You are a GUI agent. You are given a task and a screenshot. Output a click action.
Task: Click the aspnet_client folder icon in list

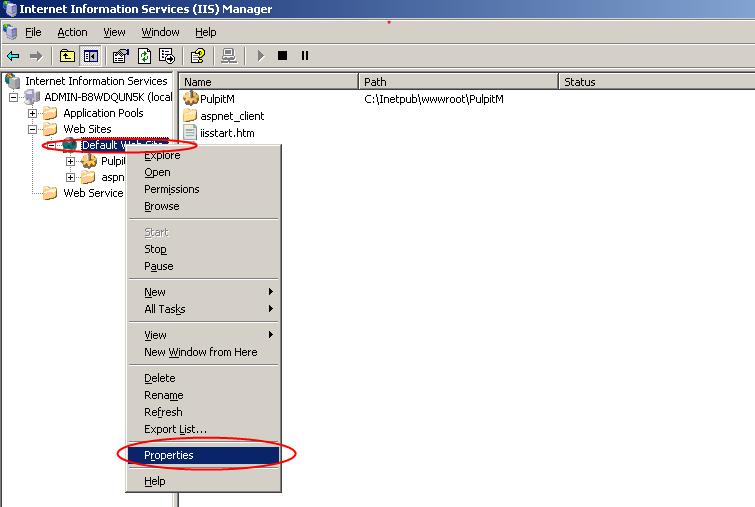[190, 116]
